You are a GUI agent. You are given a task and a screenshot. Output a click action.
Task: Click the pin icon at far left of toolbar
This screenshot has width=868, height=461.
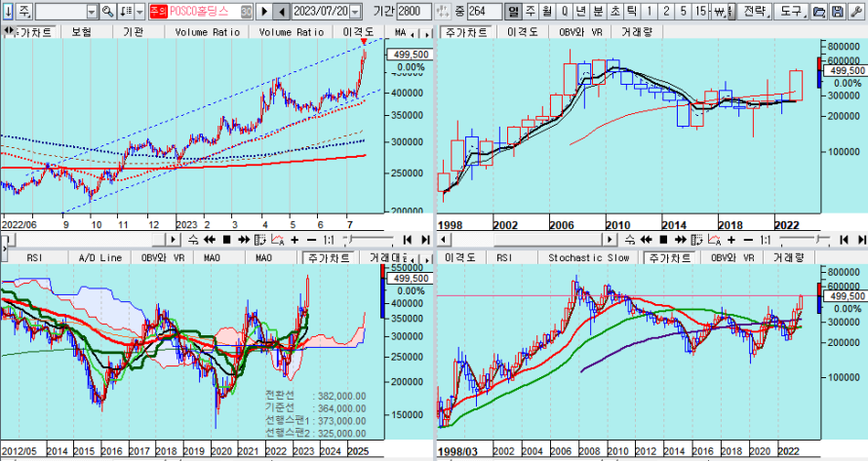pos(8,12)
